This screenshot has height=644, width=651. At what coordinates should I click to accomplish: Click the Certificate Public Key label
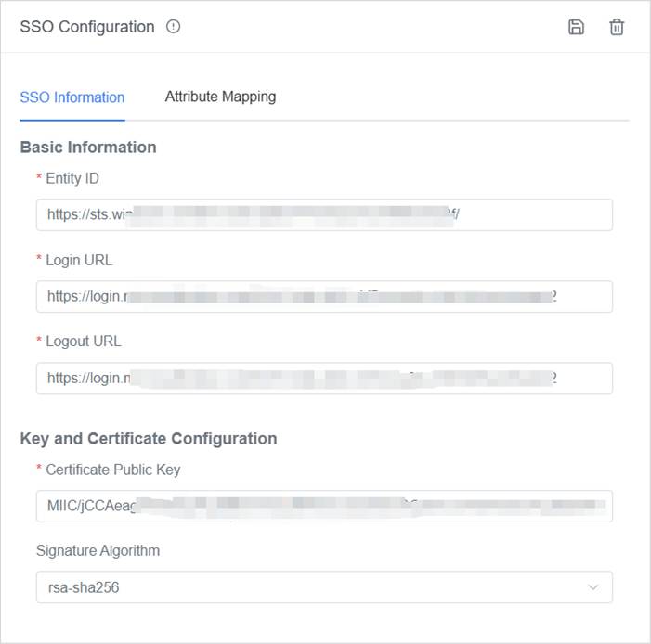(112, 470)
